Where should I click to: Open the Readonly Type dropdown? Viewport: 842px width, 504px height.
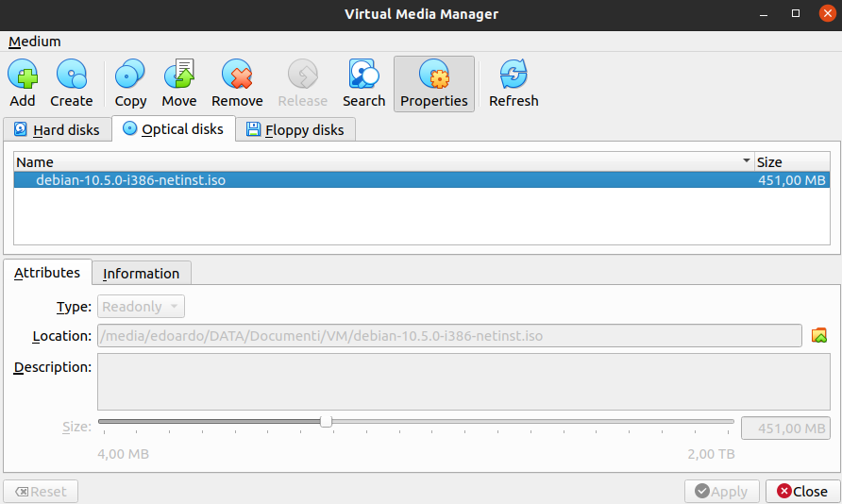click(x=141, y=307)
